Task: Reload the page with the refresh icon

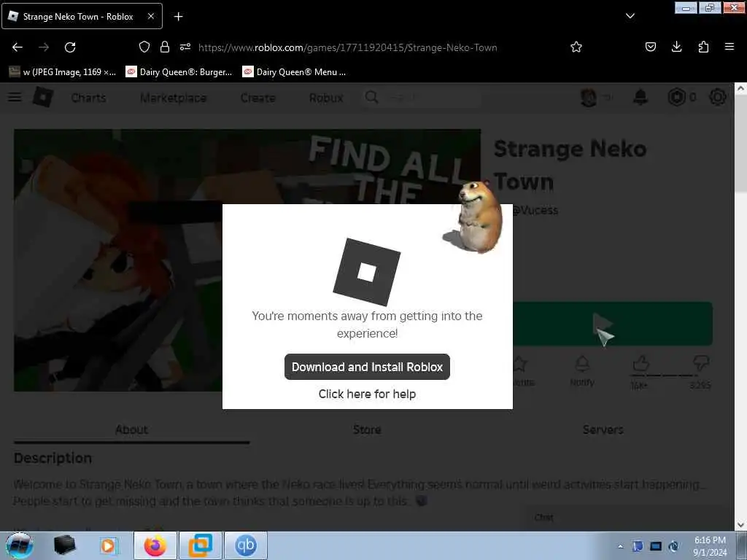Action: point(70,47)
